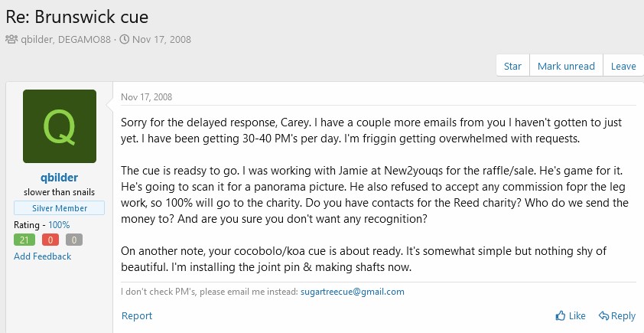Report this message

(137, 315)
